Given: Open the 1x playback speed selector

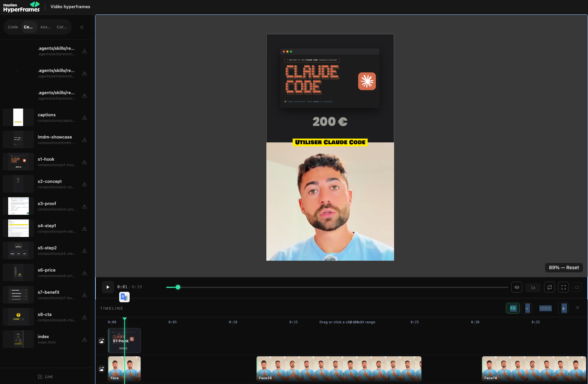Looking at the screenshot, I should coord(533,288).
